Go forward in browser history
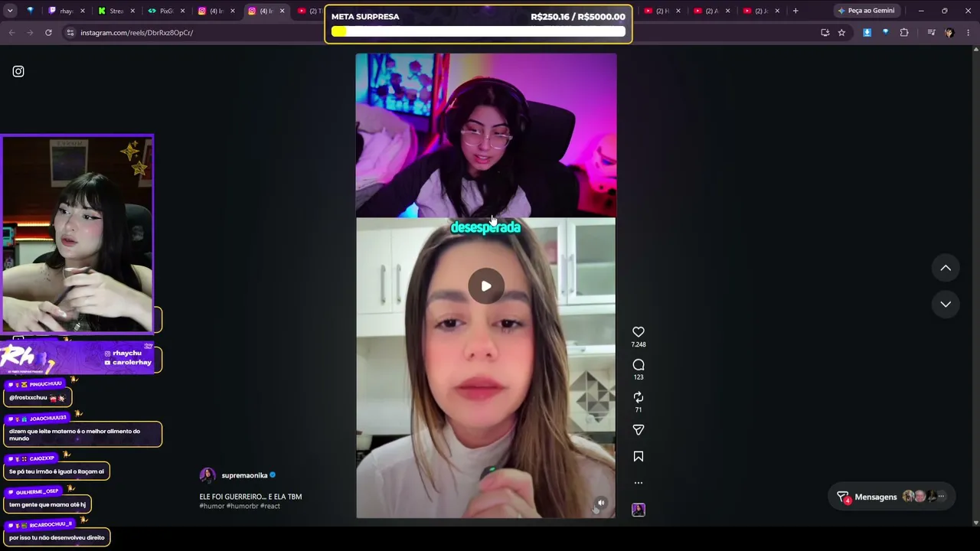980x551 pixels. [x=30, y=33]
